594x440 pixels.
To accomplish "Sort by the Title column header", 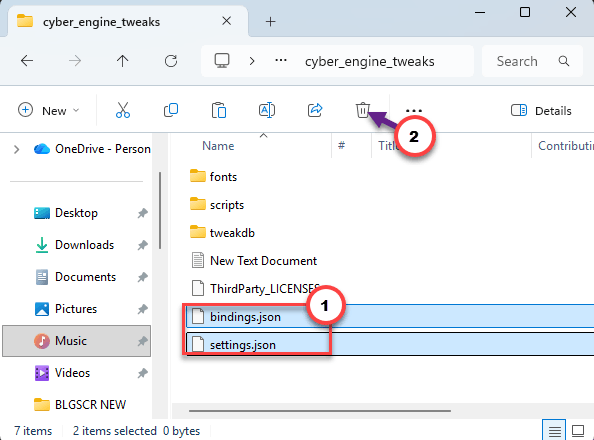I will (387, 146).
